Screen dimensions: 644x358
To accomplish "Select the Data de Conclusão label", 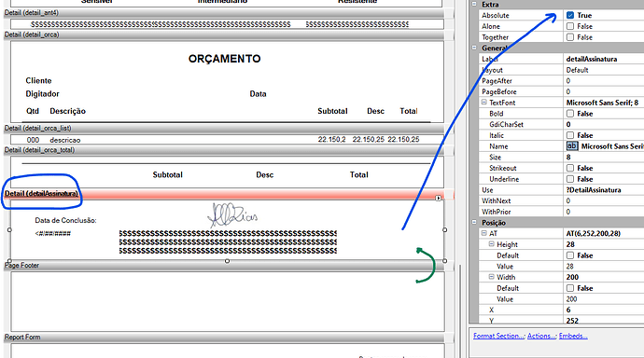I will pos(65,221).
